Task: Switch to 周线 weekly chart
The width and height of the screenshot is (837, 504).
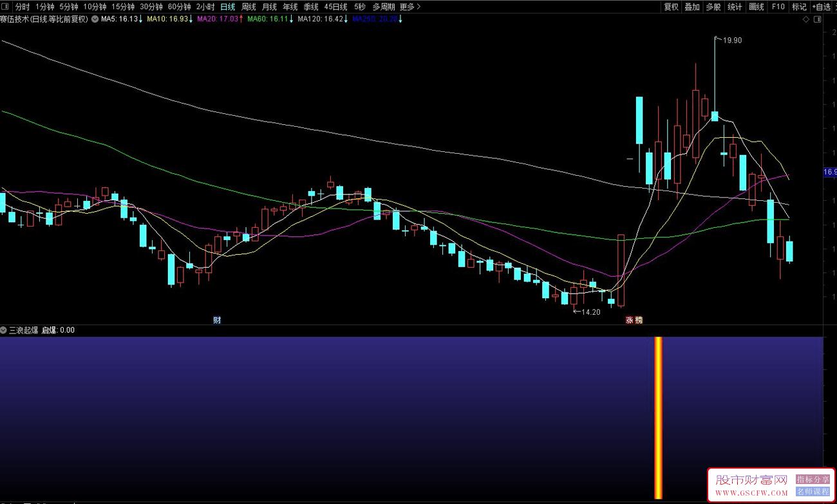Action: [249, 6]
